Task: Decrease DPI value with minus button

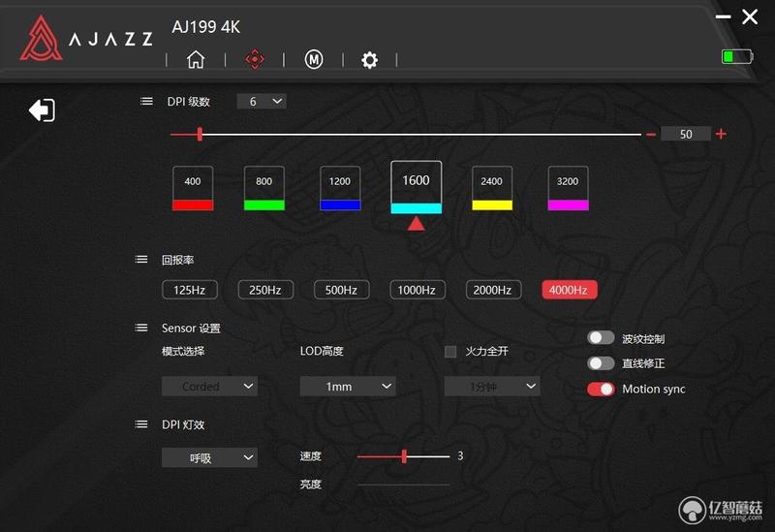Action: pos(651,134)
